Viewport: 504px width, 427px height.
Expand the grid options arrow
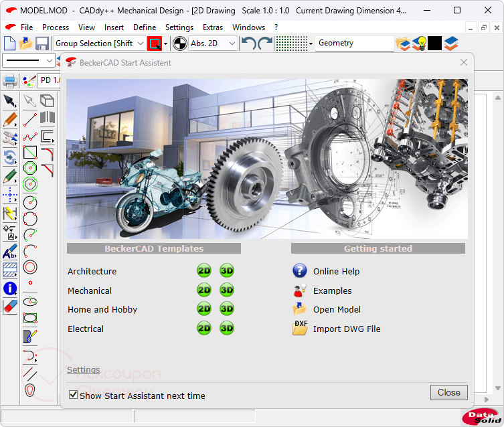[x=311, y=44]
